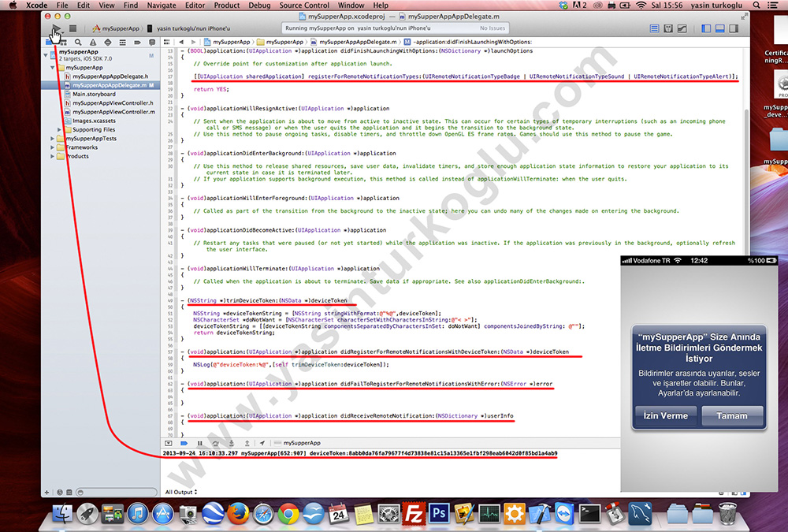The image size is (788, 532).
Task: Click mySupperApp process label in debug bar
Action: [x=297, y=443]
